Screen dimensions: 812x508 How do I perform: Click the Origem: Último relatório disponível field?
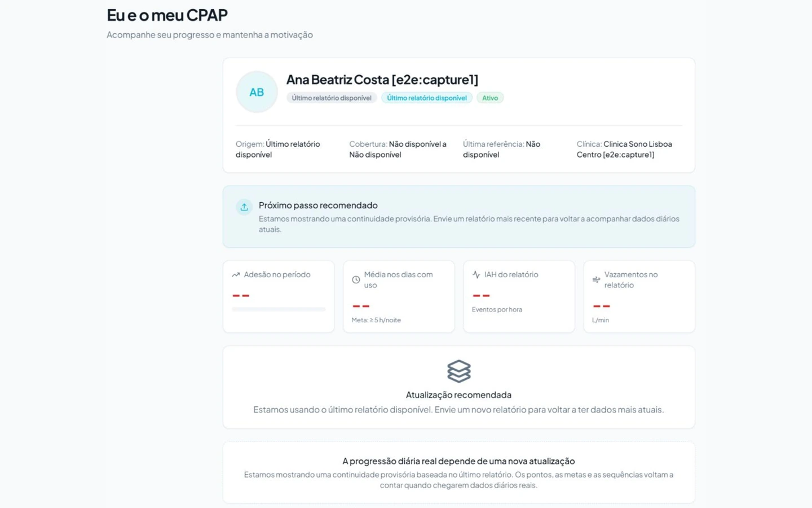tap(278, 149)
